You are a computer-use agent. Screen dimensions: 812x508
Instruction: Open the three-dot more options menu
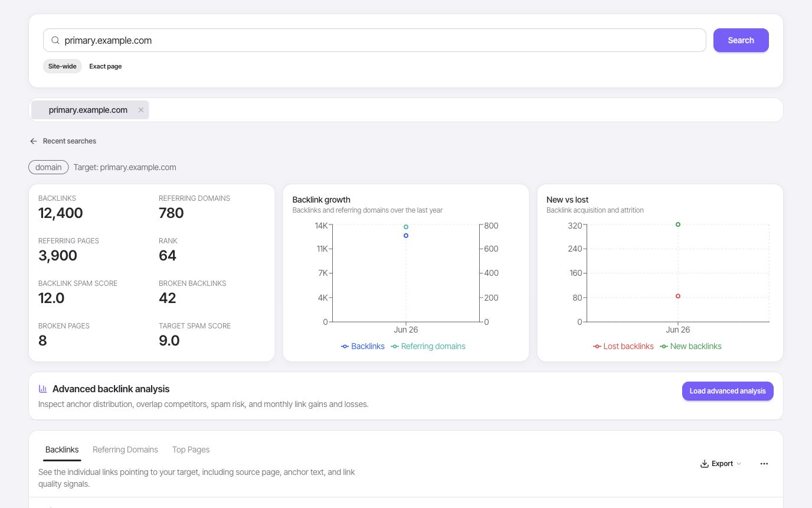point(764,464)
